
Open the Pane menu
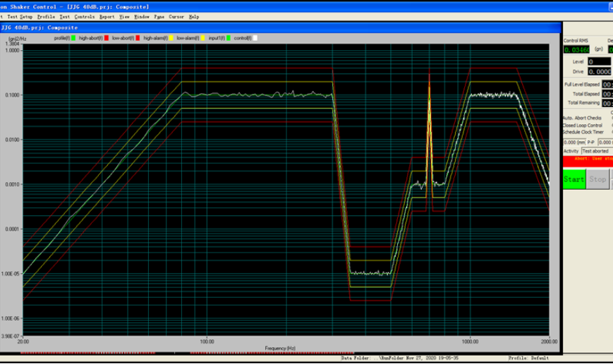pos(159,17)
